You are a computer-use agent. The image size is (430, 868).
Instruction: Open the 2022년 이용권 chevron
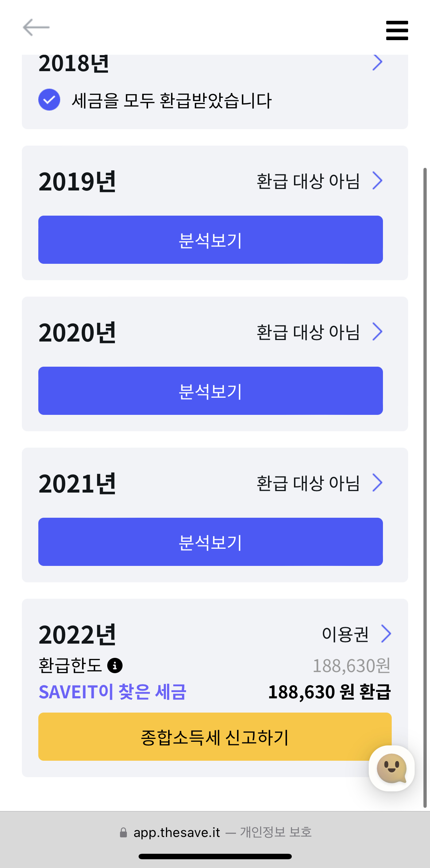coord(386,633)
